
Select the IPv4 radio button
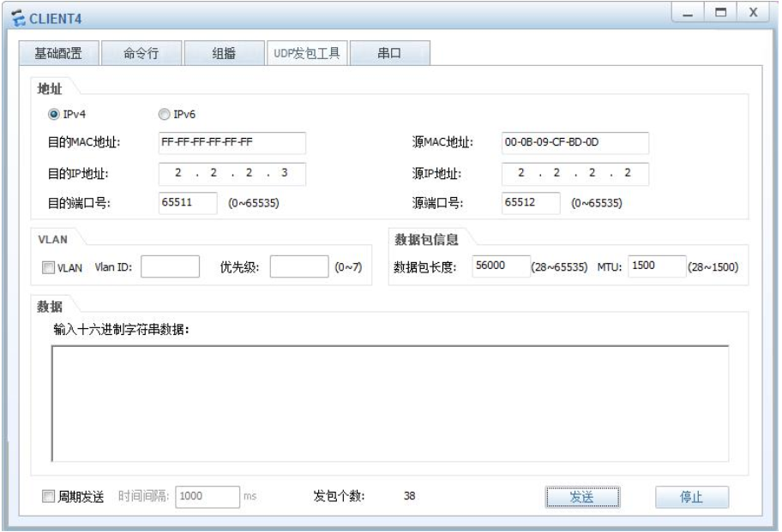point(54,114)
